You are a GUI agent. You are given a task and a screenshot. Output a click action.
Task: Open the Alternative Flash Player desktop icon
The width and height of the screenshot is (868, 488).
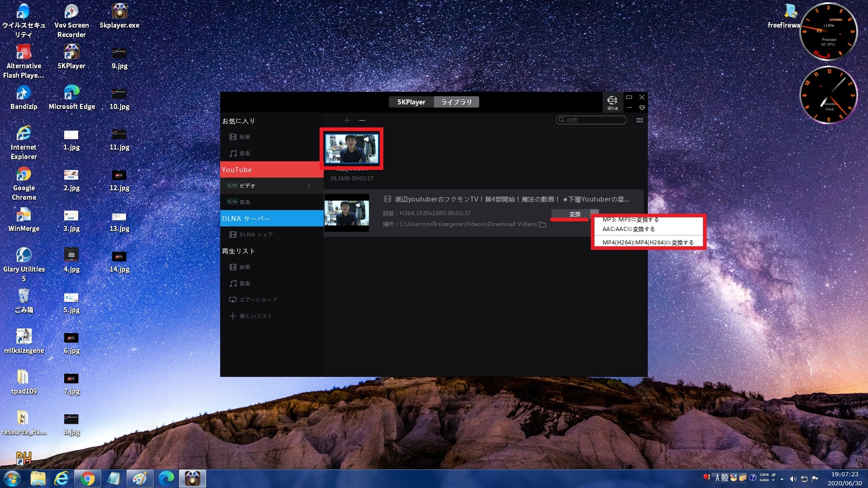[24, 61]
